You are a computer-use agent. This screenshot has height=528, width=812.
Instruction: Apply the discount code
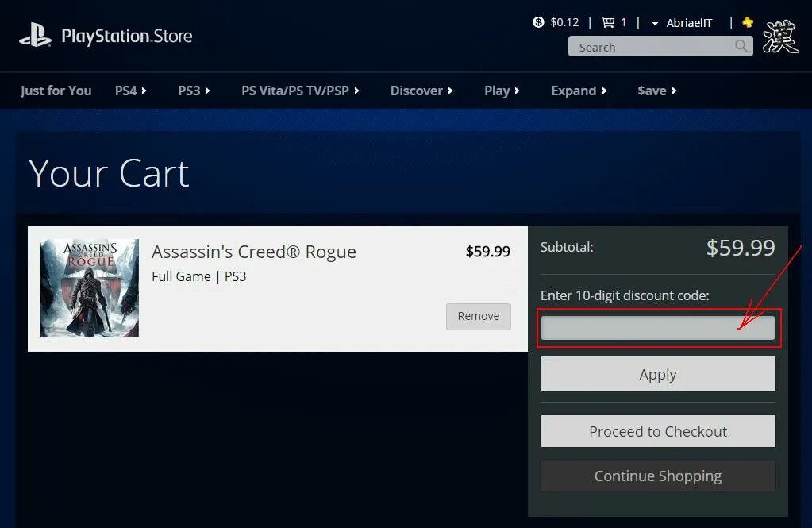658,374
